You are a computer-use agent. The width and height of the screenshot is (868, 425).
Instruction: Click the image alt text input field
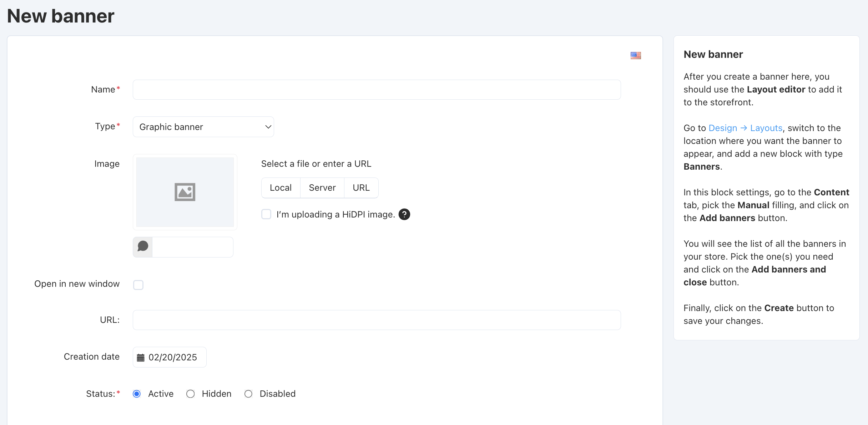(x=193, y=247)
